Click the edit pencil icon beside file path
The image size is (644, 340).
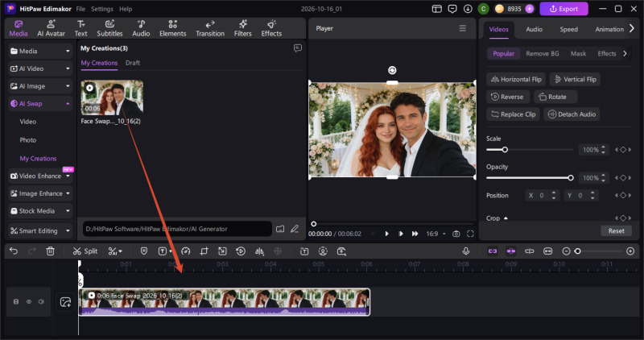tap(295, 229)
